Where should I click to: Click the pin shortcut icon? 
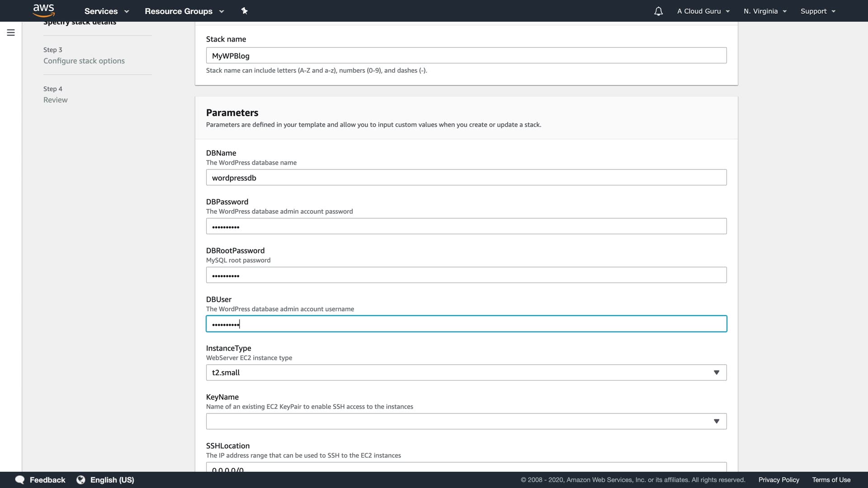coord(245,11)
